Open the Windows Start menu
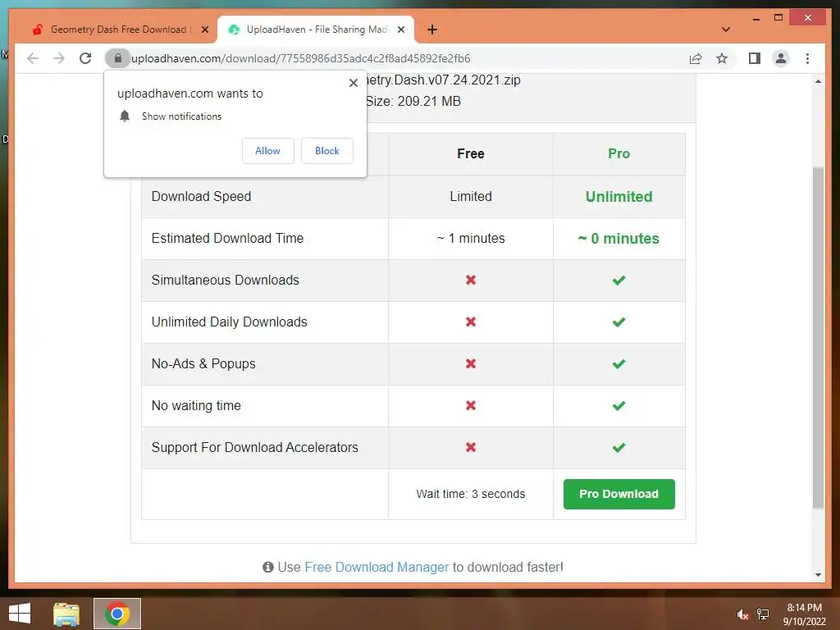 20,614
